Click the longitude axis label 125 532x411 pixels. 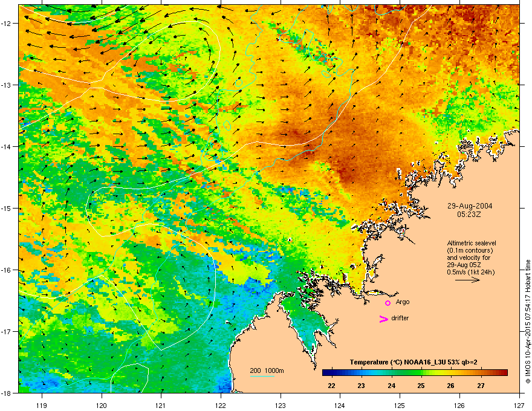(x=400, y=406)
